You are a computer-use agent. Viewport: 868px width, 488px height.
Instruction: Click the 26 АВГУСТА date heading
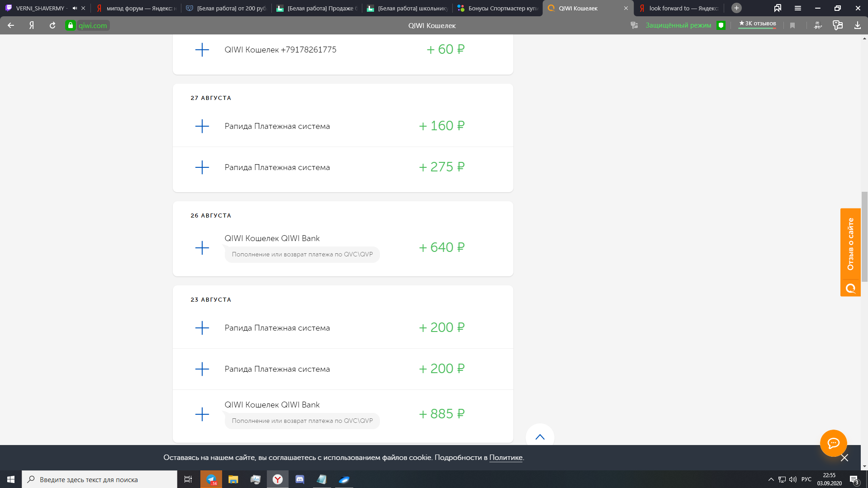(x=211, y=215)
